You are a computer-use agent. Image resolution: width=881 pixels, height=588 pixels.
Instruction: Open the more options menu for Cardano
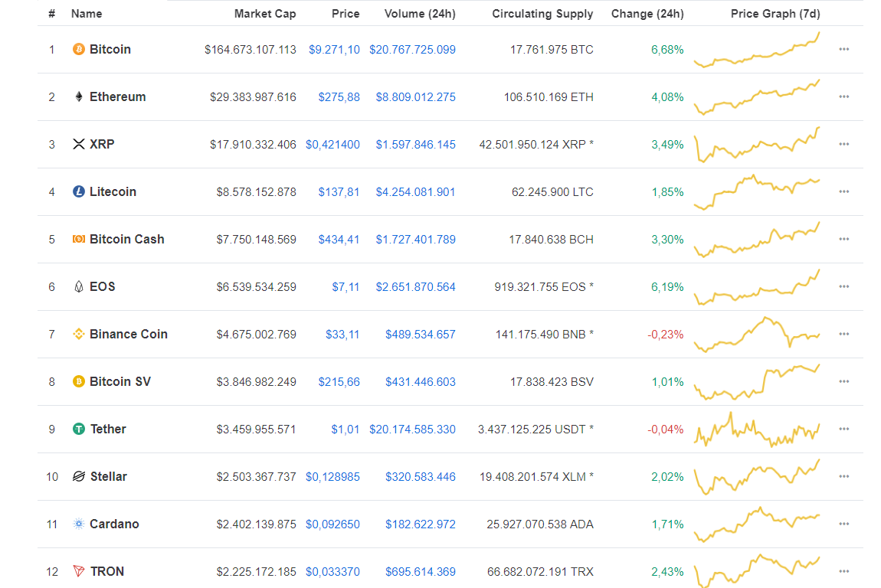click(844, 524)
